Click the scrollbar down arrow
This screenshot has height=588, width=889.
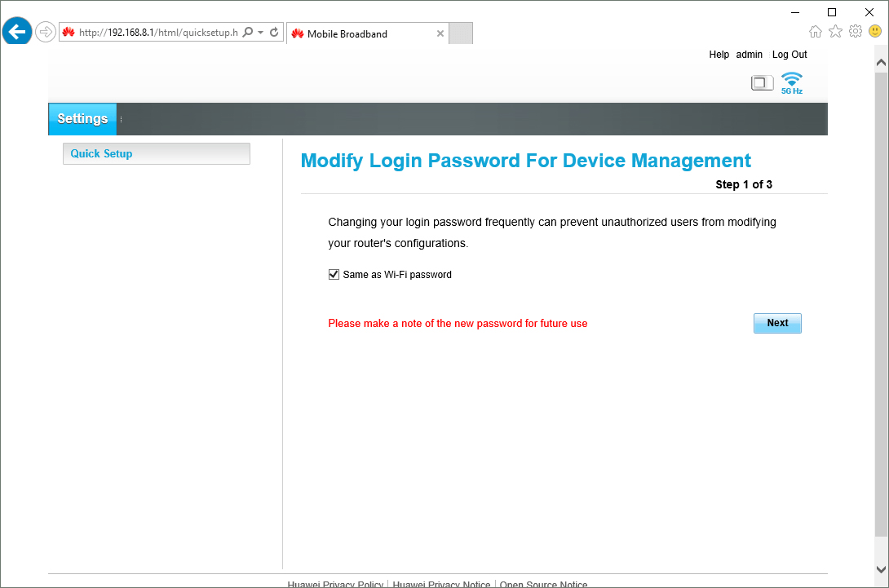881,568
